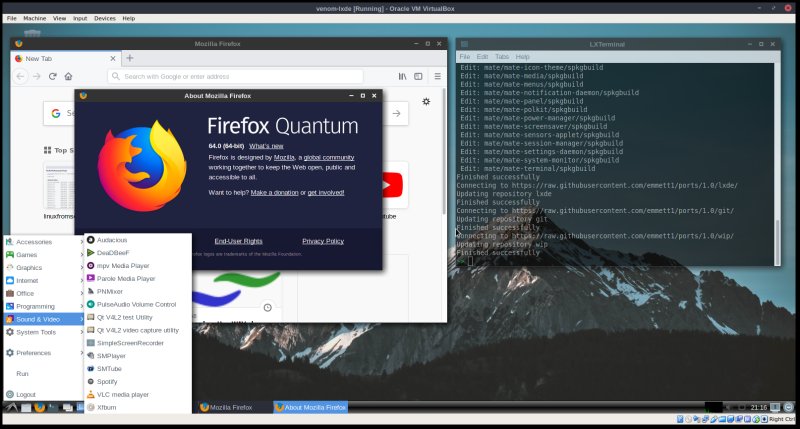The width and height of the screenshot is (800, 429).
Task: Close the New Tab tab
Action: pyautogui.click(x=113, y=59)
